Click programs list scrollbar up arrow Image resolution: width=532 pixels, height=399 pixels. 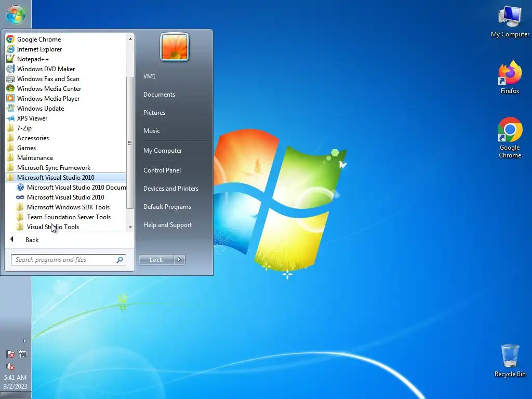point(130,39)
